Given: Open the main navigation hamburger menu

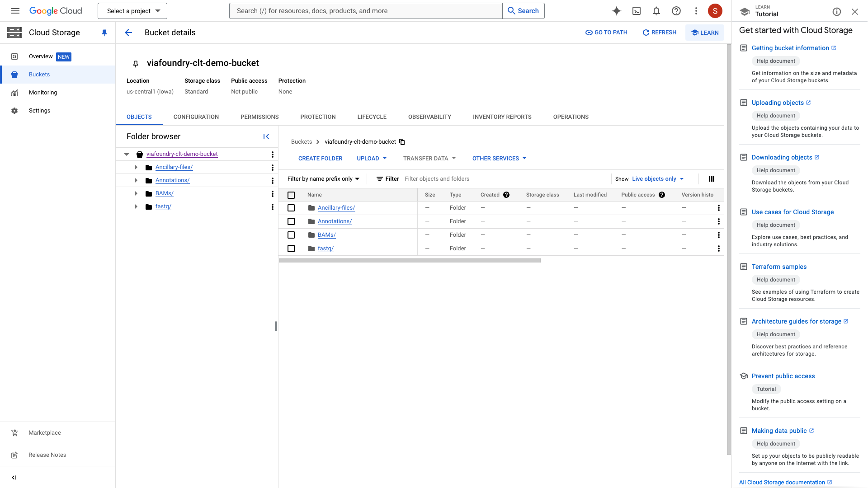Looking at the screenshot, I should [x=15, y=11].
